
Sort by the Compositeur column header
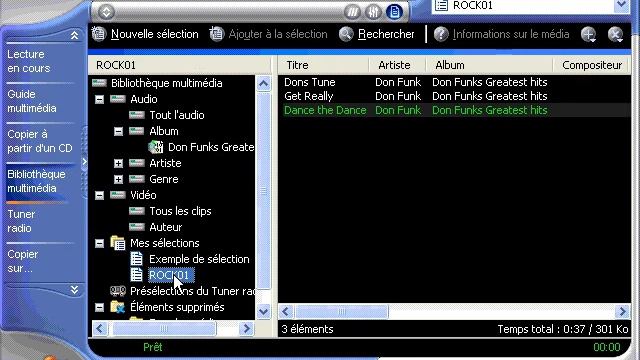coord(592,65)
